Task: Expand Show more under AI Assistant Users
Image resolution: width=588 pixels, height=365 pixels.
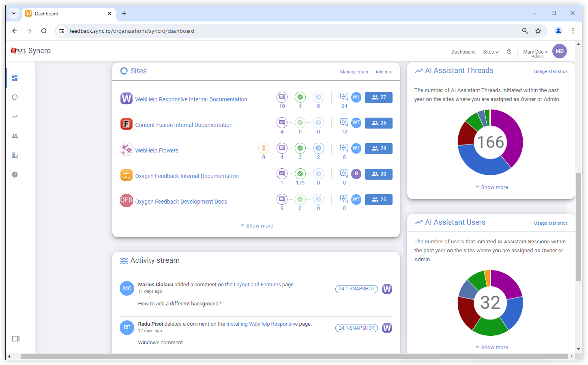Action: [x=491, y=347]
